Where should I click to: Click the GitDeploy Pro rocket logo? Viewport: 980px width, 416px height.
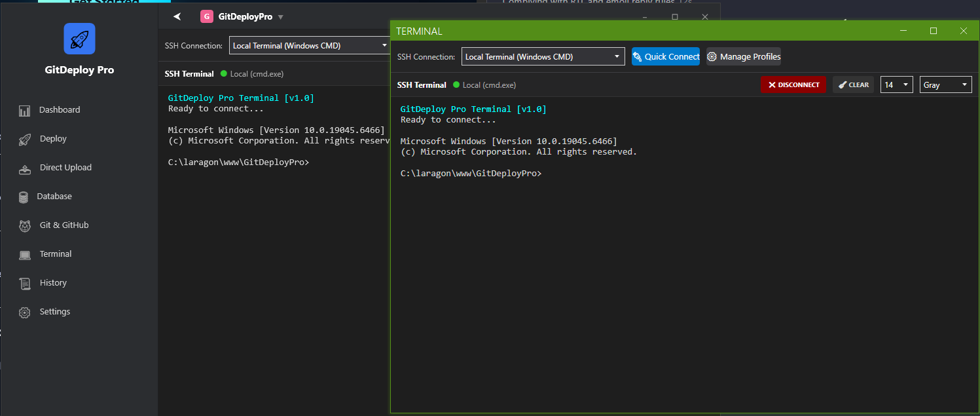point(79,39)
